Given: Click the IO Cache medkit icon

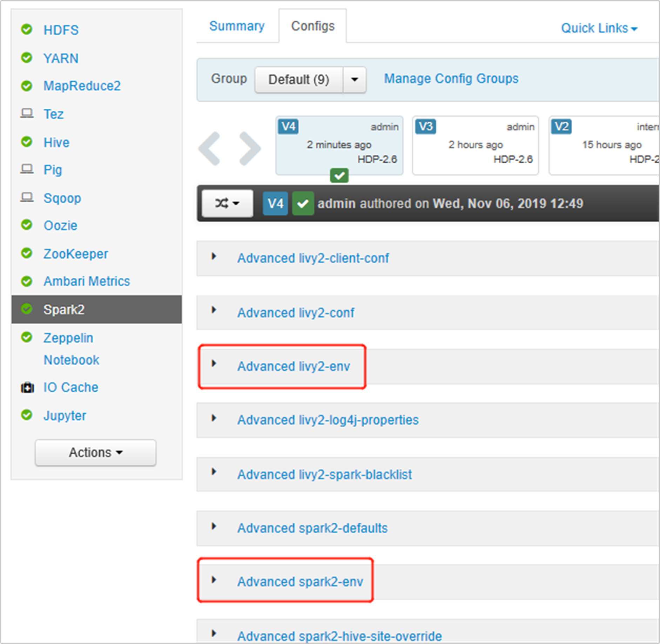Looking at the screenshot, I should pos(27,387).
